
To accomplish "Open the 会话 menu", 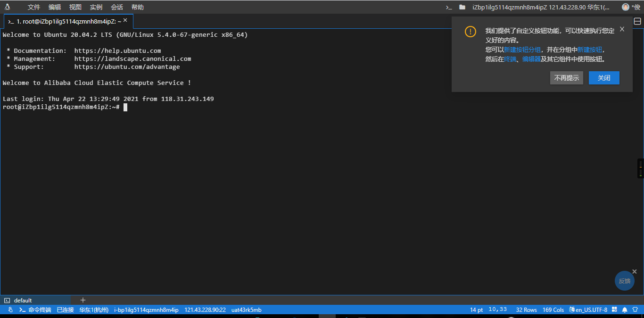I will pyautogui.click(x=117, y=7).
